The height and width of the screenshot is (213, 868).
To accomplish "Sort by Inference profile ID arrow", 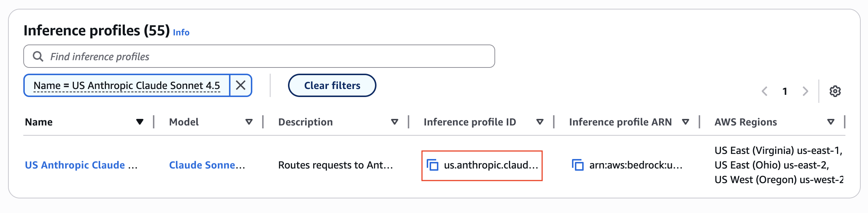I will (540, 122).
